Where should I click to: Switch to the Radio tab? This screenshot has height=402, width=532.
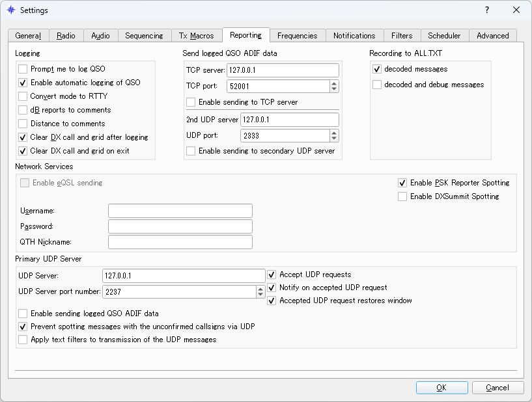click(66, 36)
